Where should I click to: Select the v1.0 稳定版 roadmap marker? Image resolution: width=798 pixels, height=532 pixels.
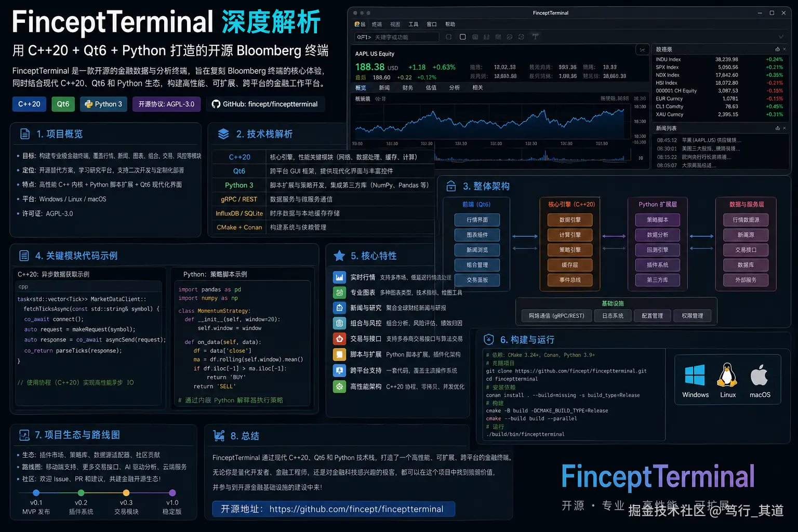[172, 493]
